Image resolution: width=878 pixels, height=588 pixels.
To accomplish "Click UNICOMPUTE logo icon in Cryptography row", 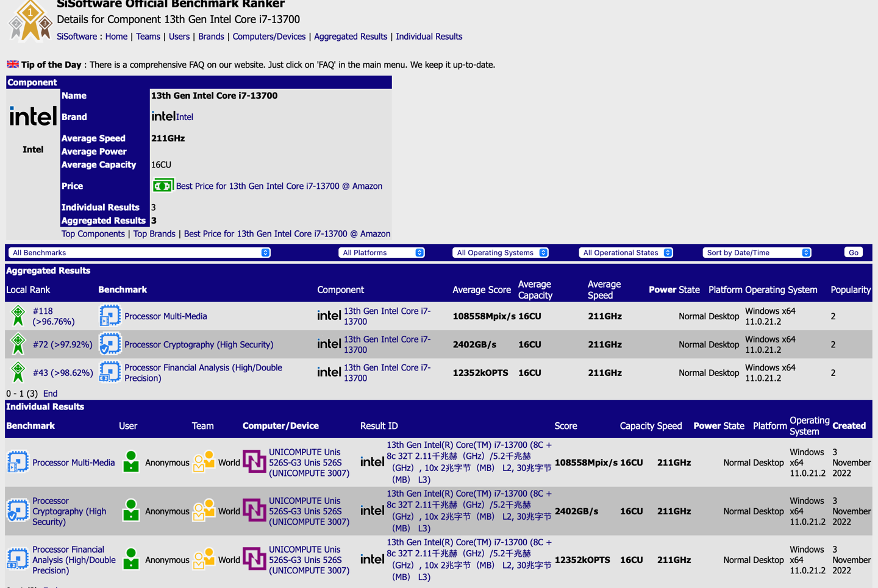I will coord(254,510).
